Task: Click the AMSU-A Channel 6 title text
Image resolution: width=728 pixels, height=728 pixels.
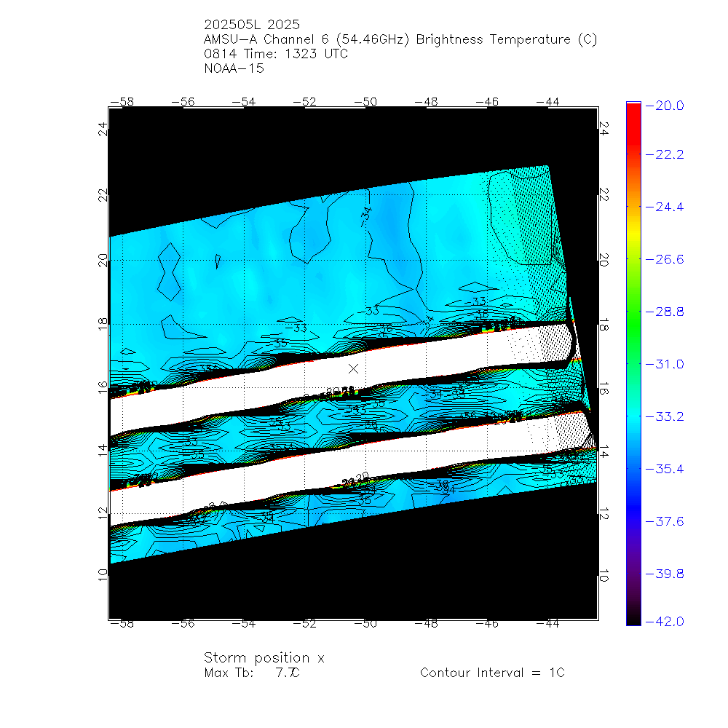Action: (x=400, y=40)
